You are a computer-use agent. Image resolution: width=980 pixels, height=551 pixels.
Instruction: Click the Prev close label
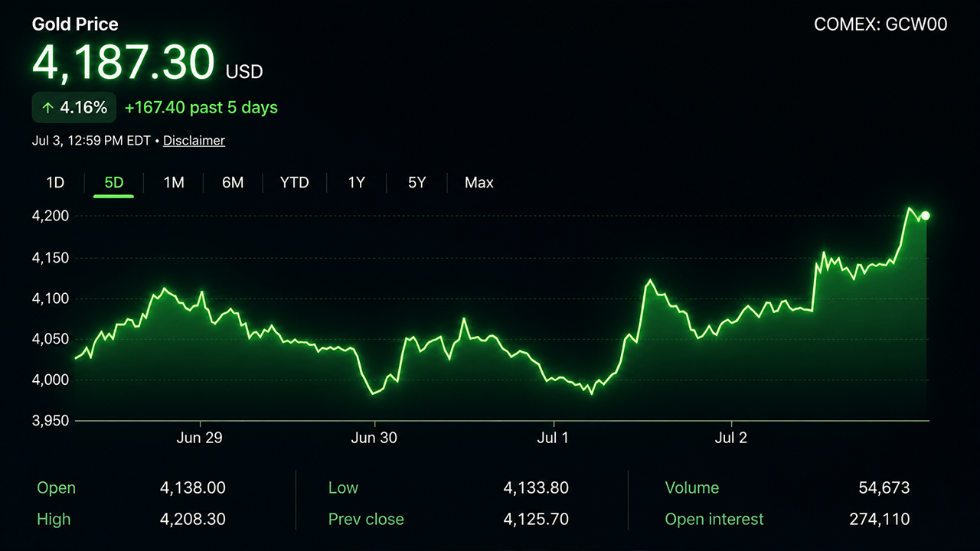coord(366,520)
